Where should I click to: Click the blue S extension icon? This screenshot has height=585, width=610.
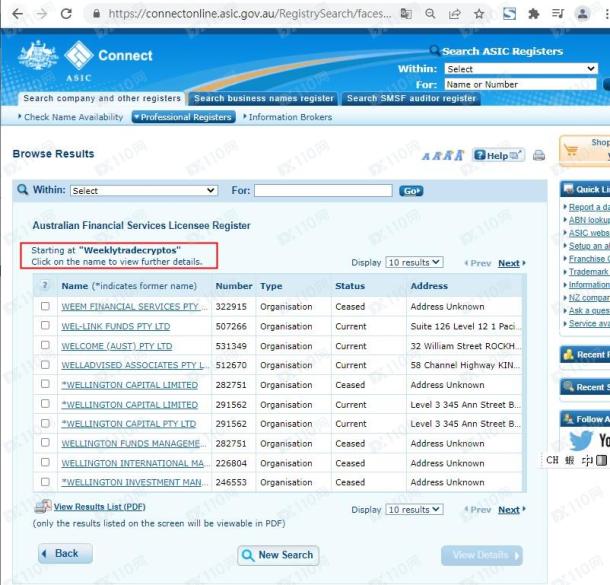(509, 14)
